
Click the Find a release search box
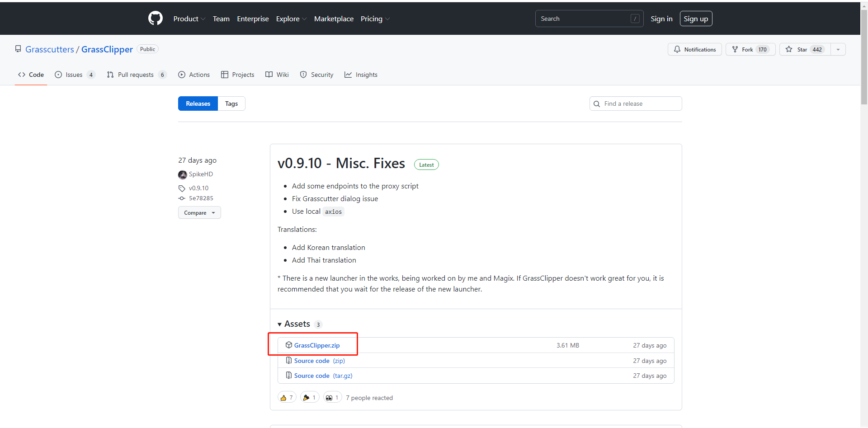click(636, 103)
